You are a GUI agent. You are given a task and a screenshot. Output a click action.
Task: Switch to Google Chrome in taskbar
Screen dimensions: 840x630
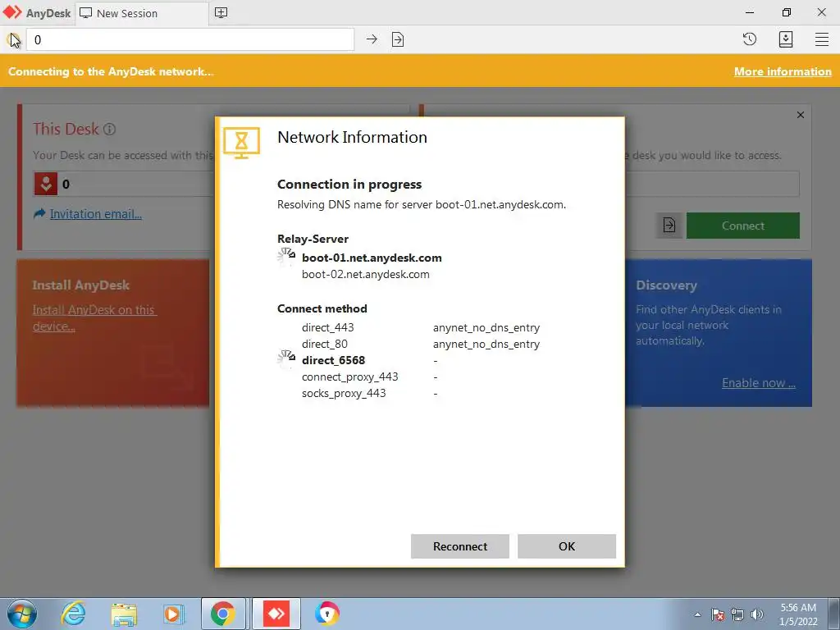(x=223, y=614)
